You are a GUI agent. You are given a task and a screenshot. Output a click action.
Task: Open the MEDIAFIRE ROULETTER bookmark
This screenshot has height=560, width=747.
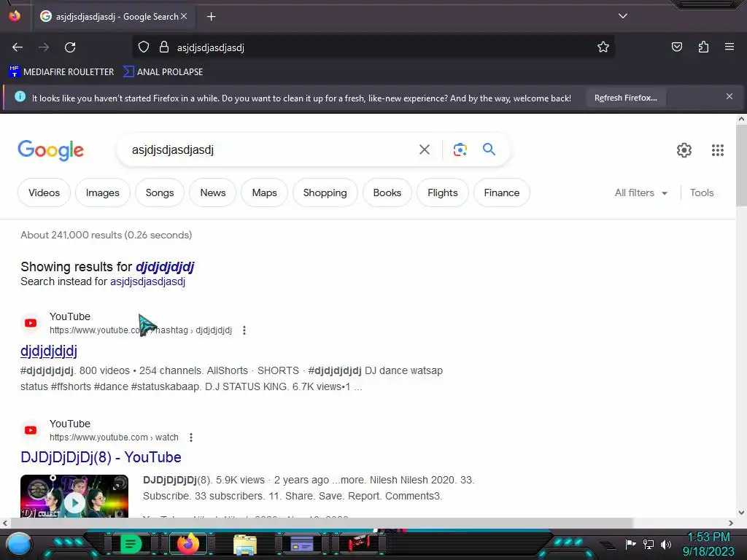pyautogui.click(x=61, y=72)
